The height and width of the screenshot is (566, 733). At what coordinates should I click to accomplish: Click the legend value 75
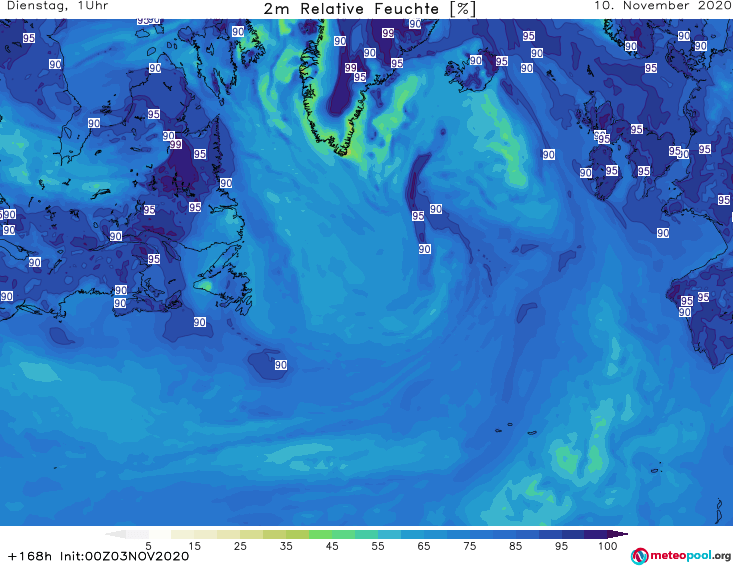click(469, 546)
